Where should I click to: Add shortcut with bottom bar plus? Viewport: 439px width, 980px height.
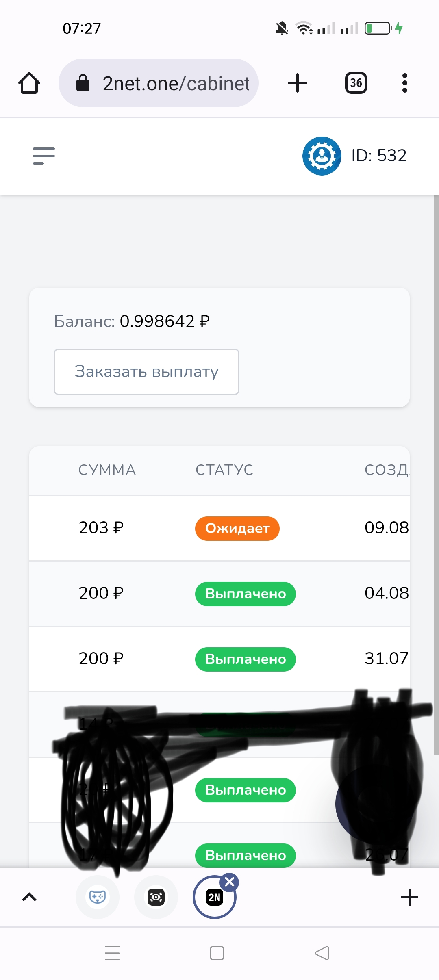tap(410, 897)
